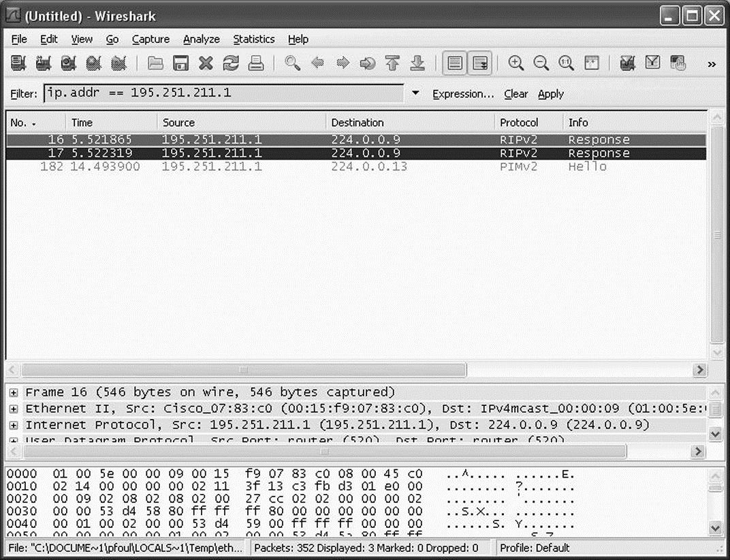The image size is (730, 560).
Task: Sort by No. column header
Action: click(x=35, y=123)
